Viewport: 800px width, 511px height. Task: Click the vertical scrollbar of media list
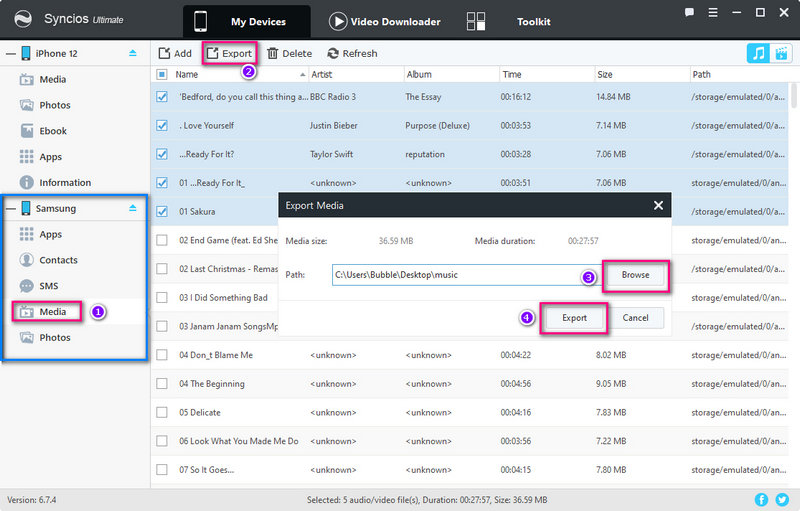click(794, 96)
